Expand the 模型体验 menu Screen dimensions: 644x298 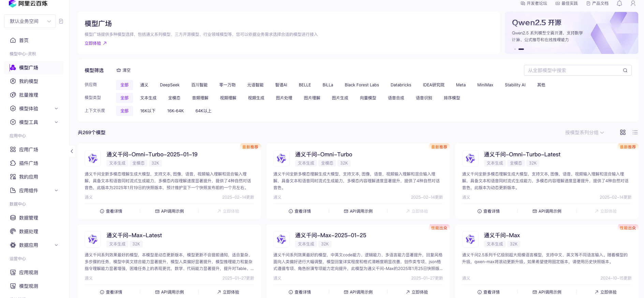(34, 109)
